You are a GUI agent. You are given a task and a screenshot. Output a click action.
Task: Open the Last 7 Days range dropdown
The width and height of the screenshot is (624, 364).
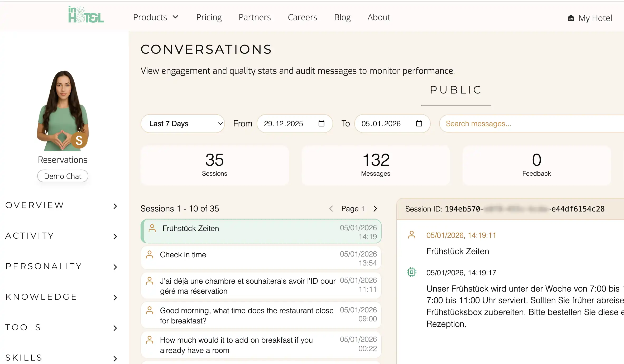point(183,124)
